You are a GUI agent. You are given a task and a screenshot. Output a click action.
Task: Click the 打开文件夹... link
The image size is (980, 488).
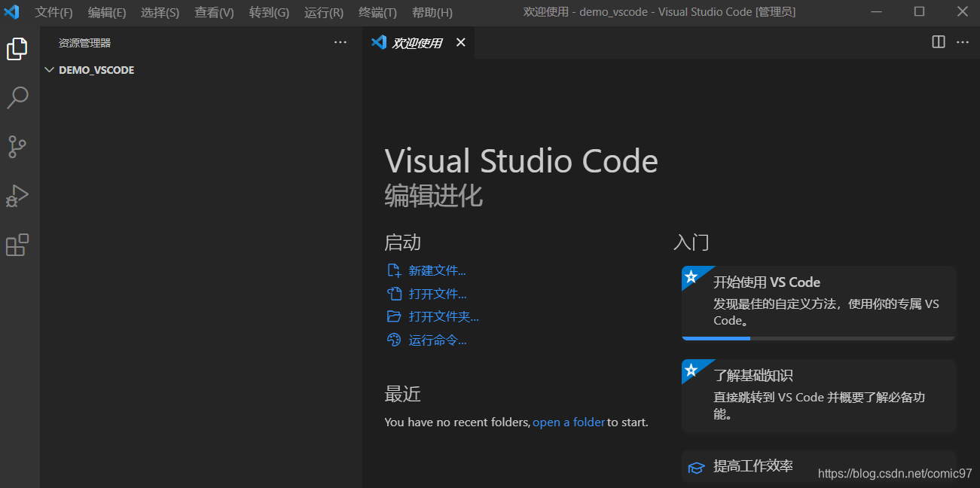pyautogui.click(x=444, y=316)
